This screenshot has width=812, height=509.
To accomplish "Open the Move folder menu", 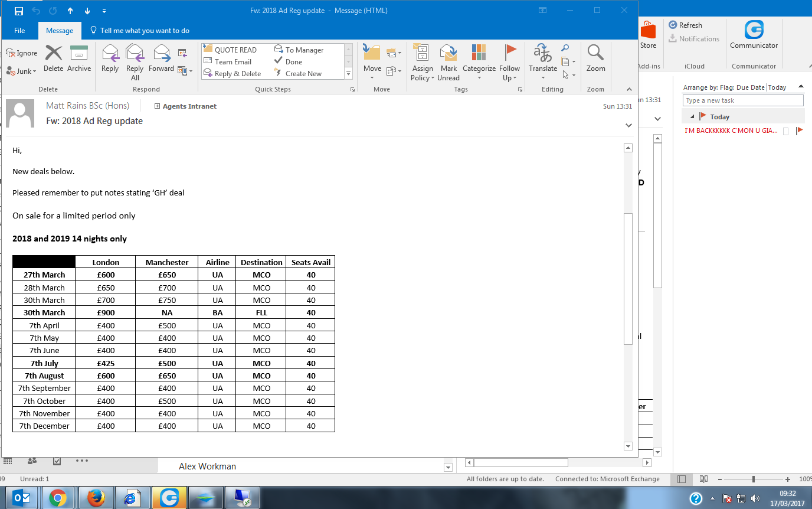I will [x=372, y=63].
